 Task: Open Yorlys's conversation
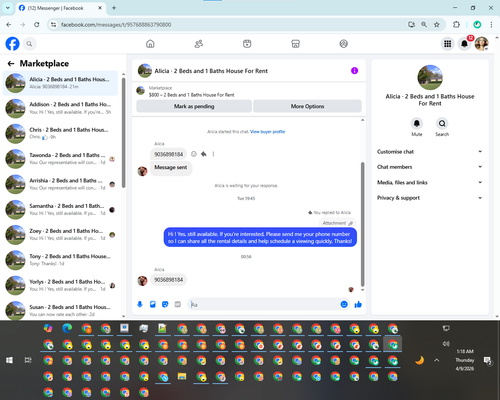(61, 285)
